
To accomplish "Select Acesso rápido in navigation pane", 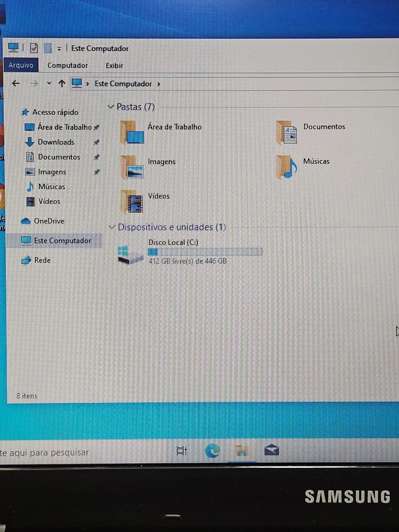I will 55,112.
